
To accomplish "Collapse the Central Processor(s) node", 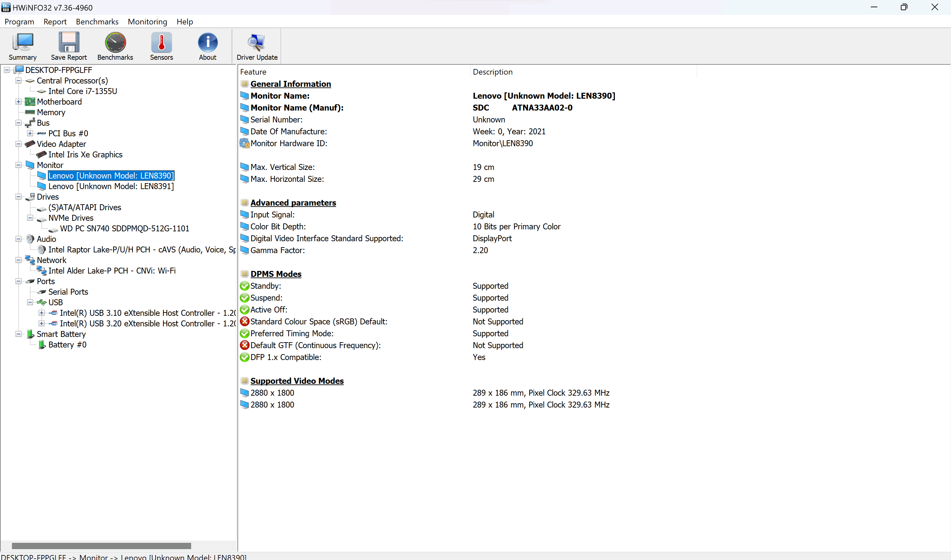I will coord(18,81).
